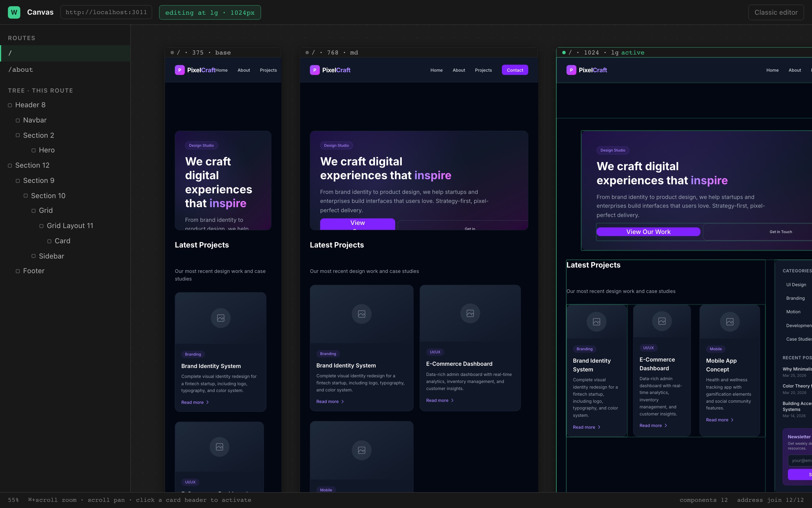
Task: Click the PixelCraft P logo in the 1024 frame
Action: click(571, 70)
